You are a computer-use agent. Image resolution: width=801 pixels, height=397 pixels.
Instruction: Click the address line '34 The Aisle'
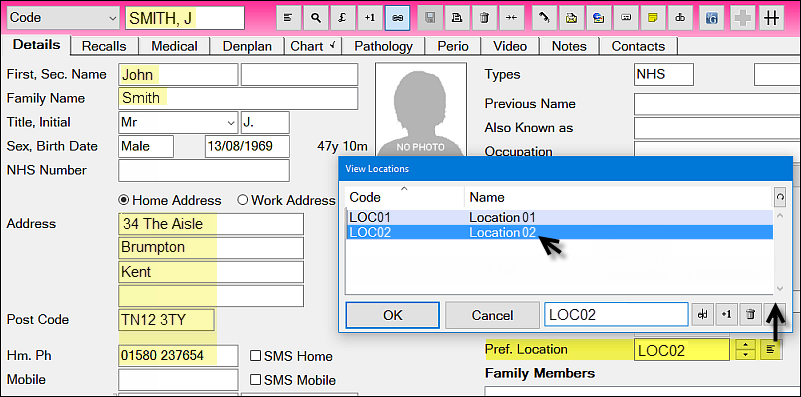pos(211,224)
